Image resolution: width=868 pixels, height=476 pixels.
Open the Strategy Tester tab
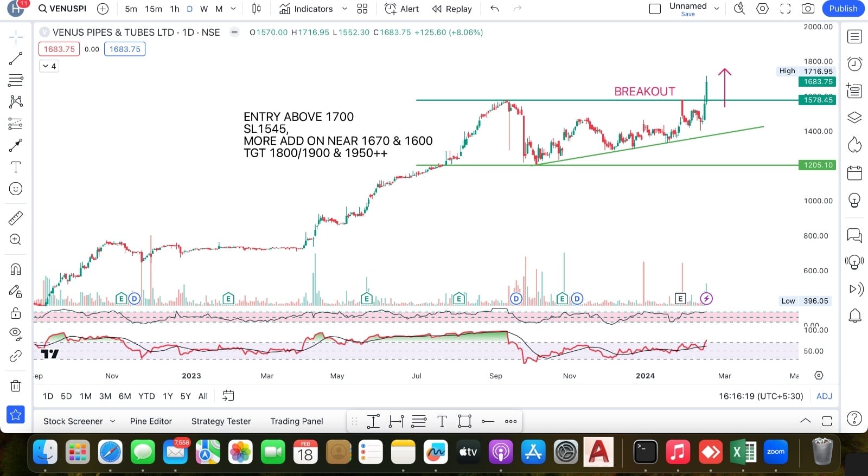pos(221,421)
